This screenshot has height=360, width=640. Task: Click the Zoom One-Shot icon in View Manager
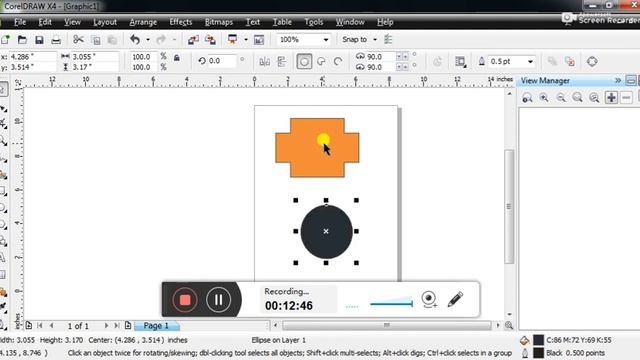[x=527, y=98]
